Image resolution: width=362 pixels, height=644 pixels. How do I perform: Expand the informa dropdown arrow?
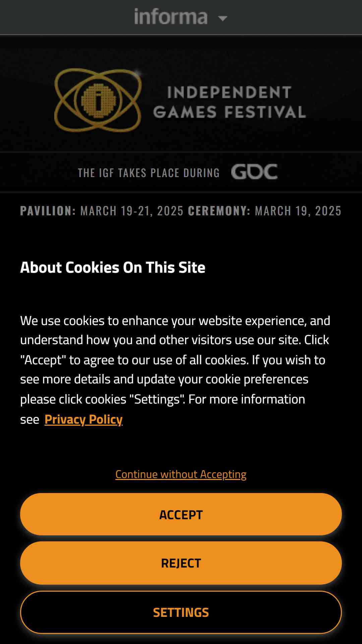223,18
